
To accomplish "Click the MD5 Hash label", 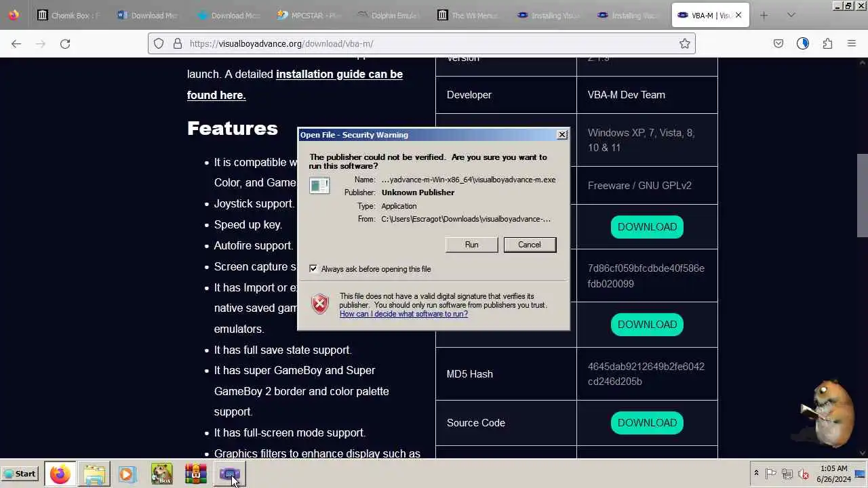I will (470, 374).
